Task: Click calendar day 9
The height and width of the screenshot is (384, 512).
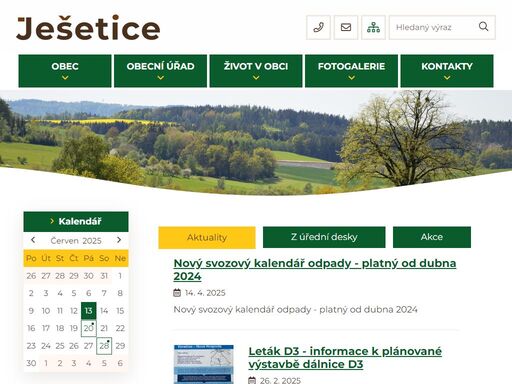Action: click(31, 311)
